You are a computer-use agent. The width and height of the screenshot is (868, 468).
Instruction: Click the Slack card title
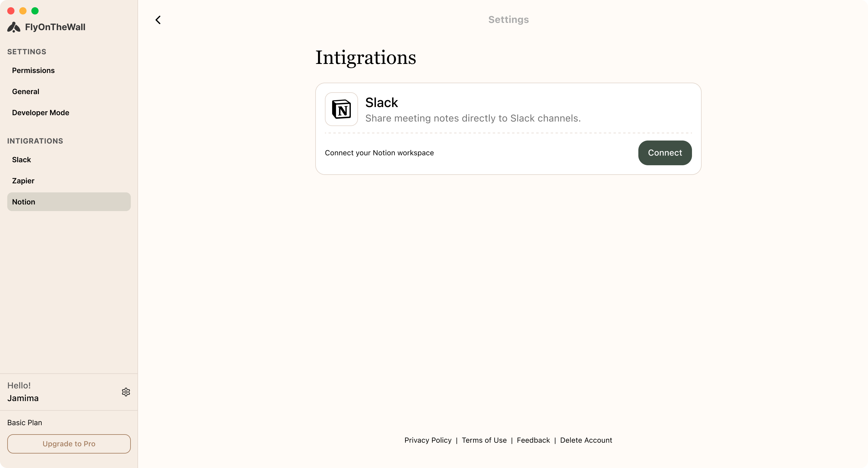tap(382, 103)
